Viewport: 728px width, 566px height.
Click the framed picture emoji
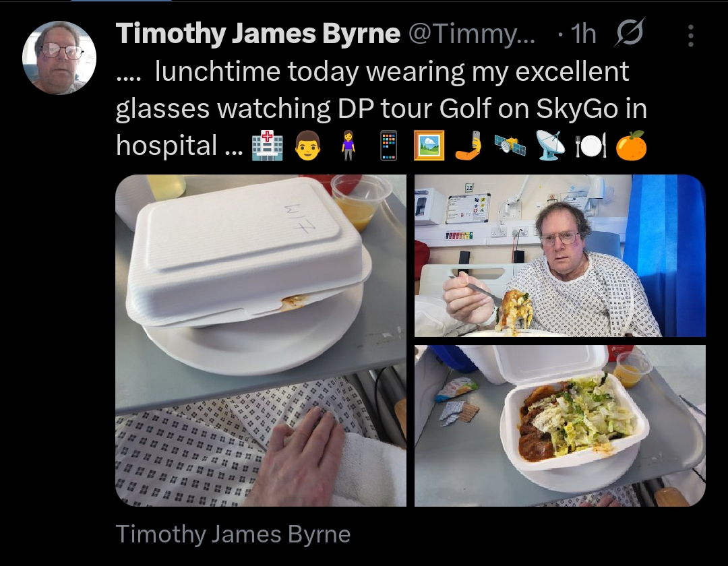click(429, 146)
